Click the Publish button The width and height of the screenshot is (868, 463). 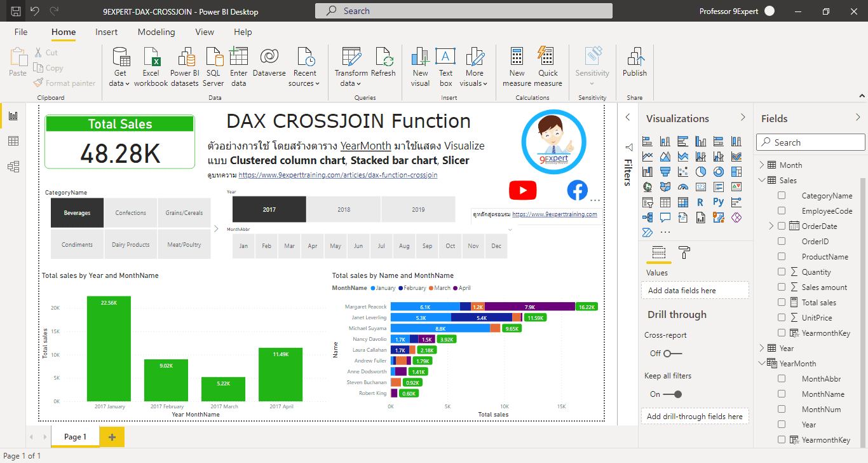[x=634, y=64]
